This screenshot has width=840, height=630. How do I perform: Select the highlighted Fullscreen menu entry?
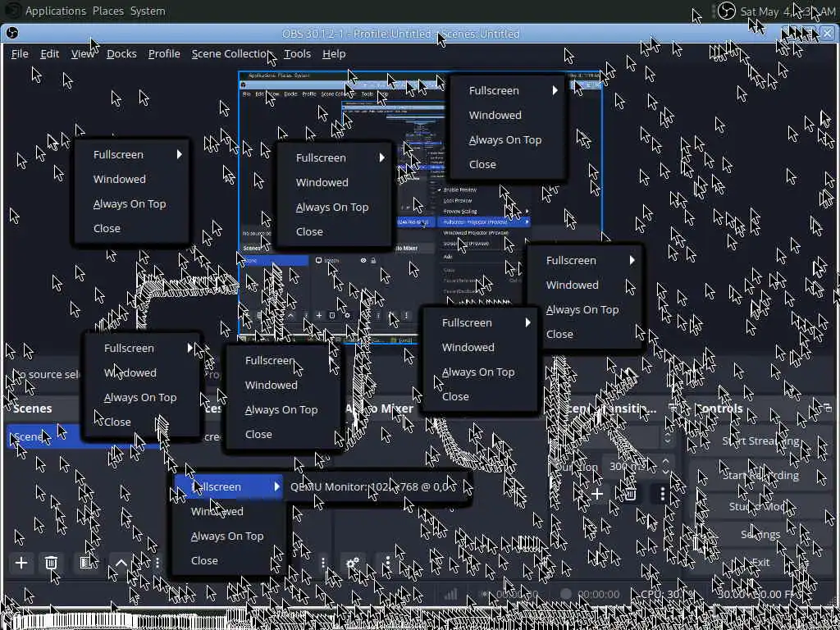point(230,486)
